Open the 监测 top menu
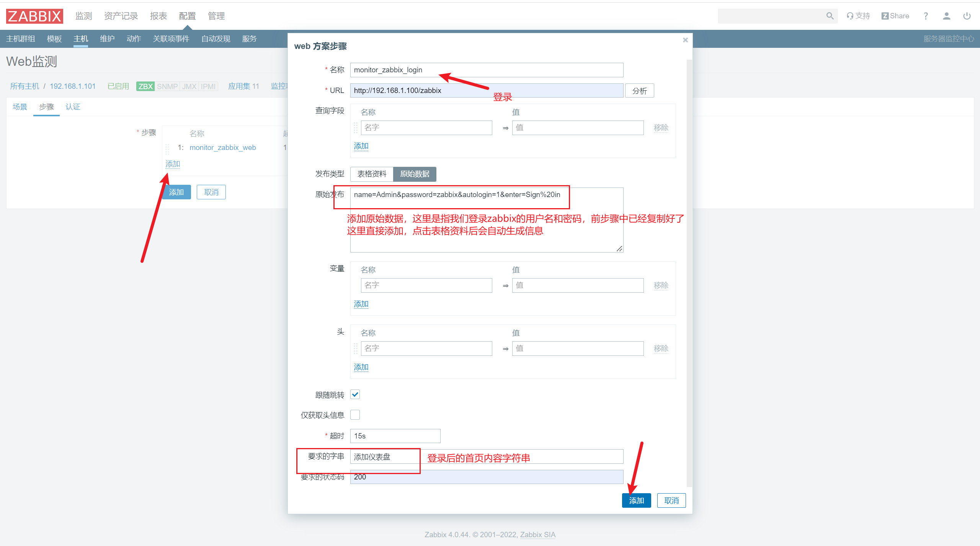This screenshot has width=980, height=546. click(84, 16)
